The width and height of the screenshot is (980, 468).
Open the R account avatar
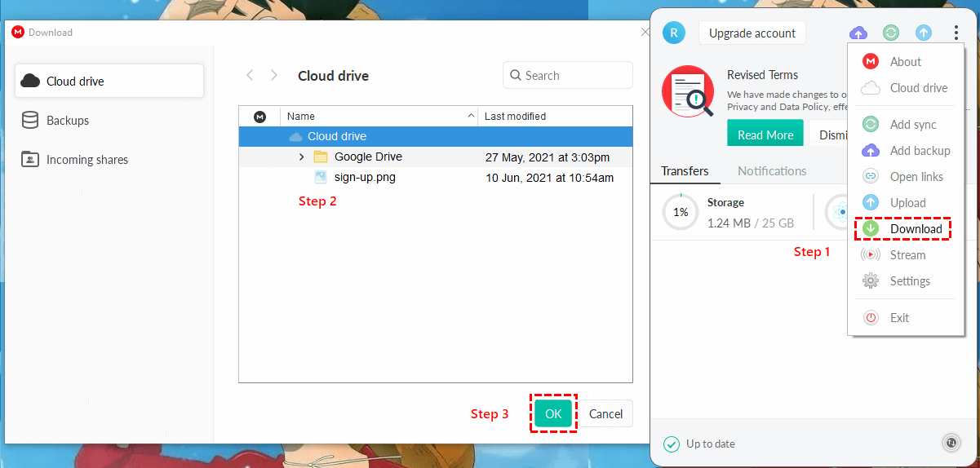click(673, 33)
